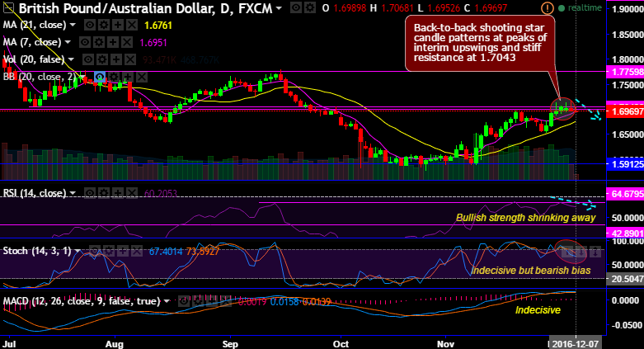Viewport: 644px width, 349px height.
Task: Expand MA (21, close) dropdown arrow
Action: [73, 25]
